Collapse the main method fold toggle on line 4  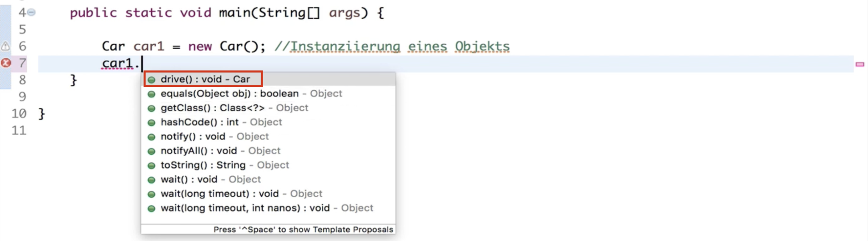[31, 13]
